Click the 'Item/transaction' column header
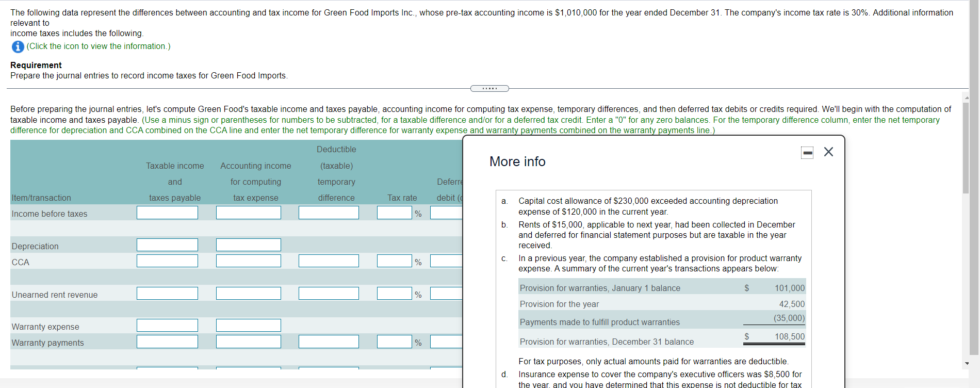Image resolution: width=980 pixels, height=388 pixels. tap(41, 198)
